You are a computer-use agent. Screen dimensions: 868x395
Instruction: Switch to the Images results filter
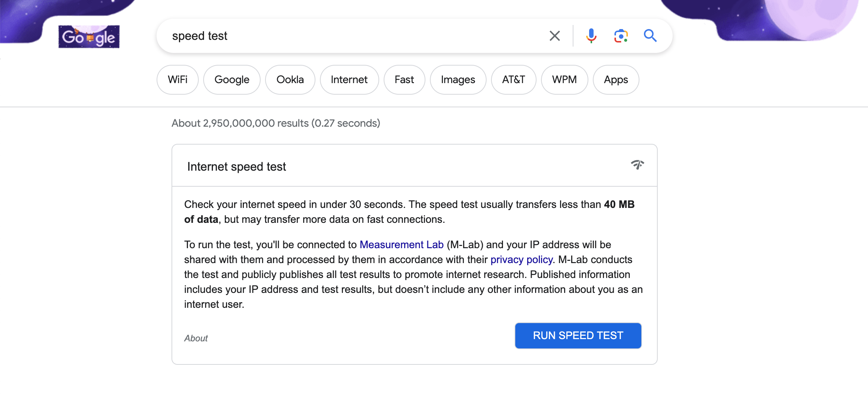click(x=458, y=79)
